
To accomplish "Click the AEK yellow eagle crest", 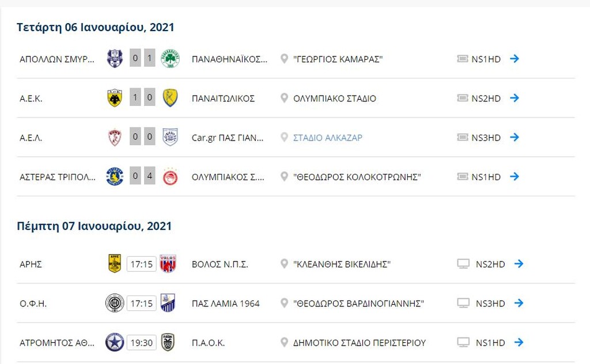I will pyautogui.click(x=115, y=98).
